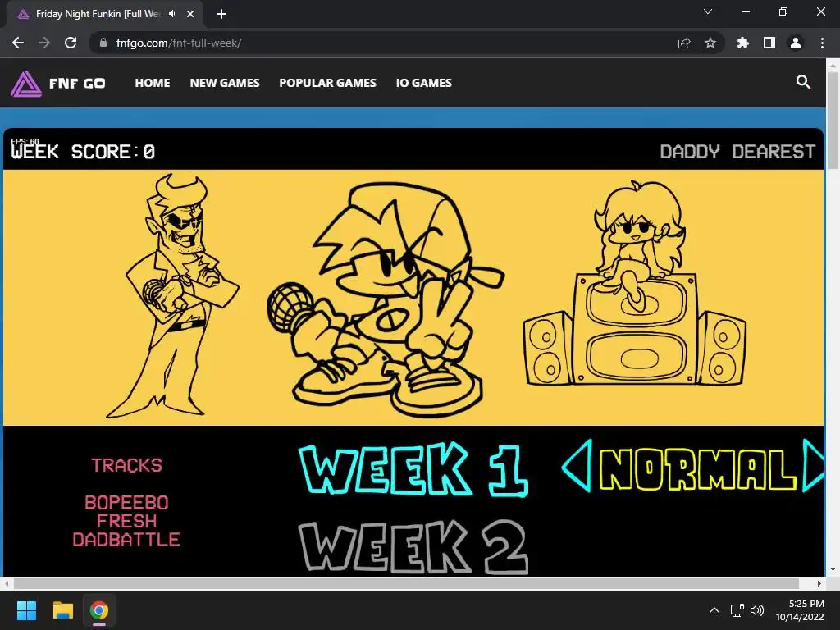
Task: Select WEEK 2 in the game menu
Action: [413, 546]
